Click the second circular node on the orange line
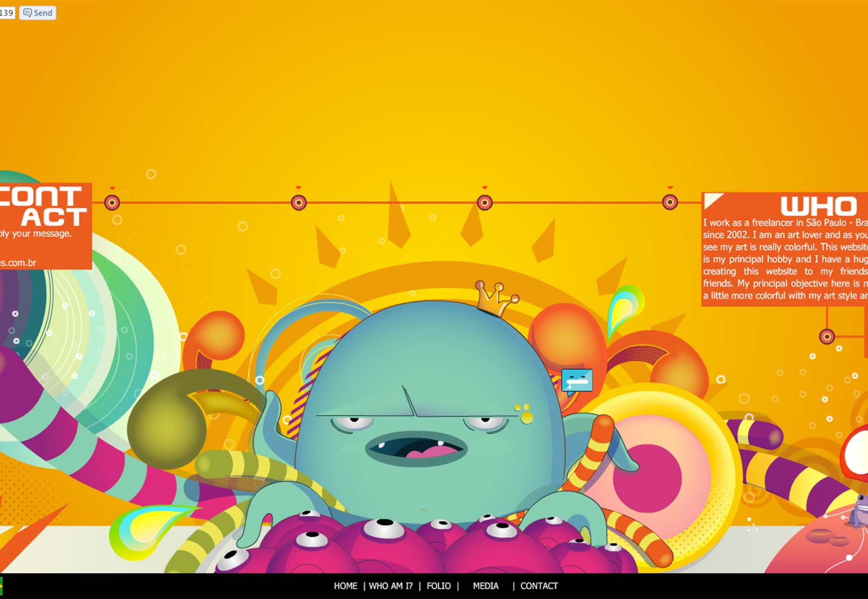 299,202
